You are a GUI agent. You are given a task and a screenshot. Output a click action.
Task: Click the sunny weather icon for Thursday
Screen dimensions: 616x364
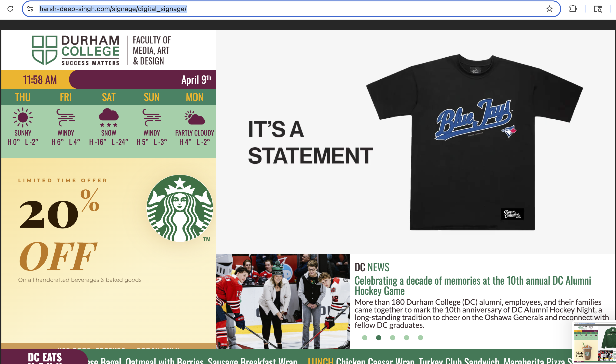point(23,117)
